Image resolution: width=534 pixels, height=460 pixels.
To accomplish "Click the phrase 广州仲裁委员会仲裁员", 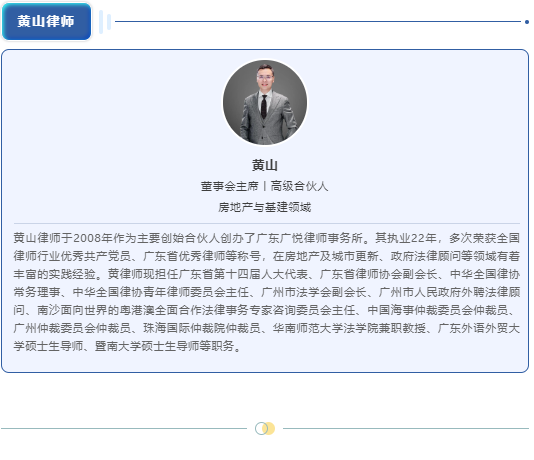I will pyautogui.click(x=72, y=328).
